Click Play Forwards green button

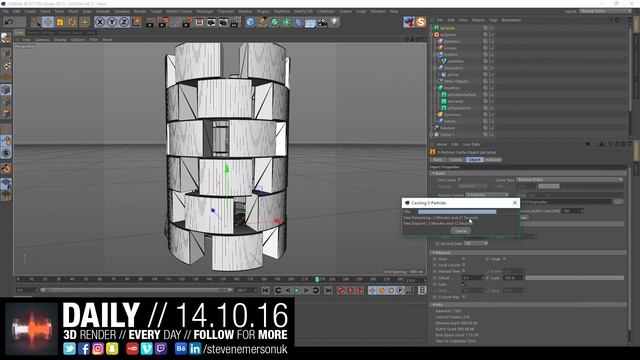pyautogui.click(x=296, y=290)
